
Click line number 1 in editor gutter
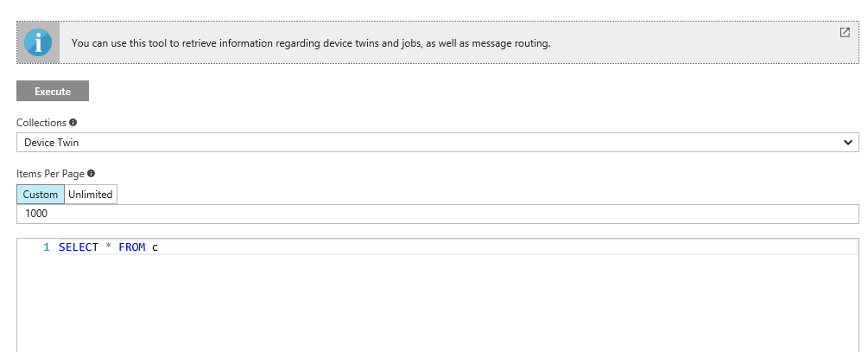pos(46,247)
